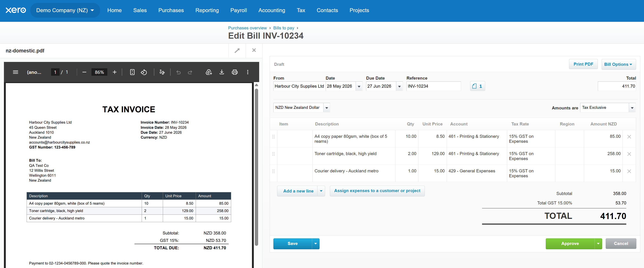The width and height of the screenshot is (644, 268).
Task: Close the nz-domestic.pdf preview panel
Action: 254,50
